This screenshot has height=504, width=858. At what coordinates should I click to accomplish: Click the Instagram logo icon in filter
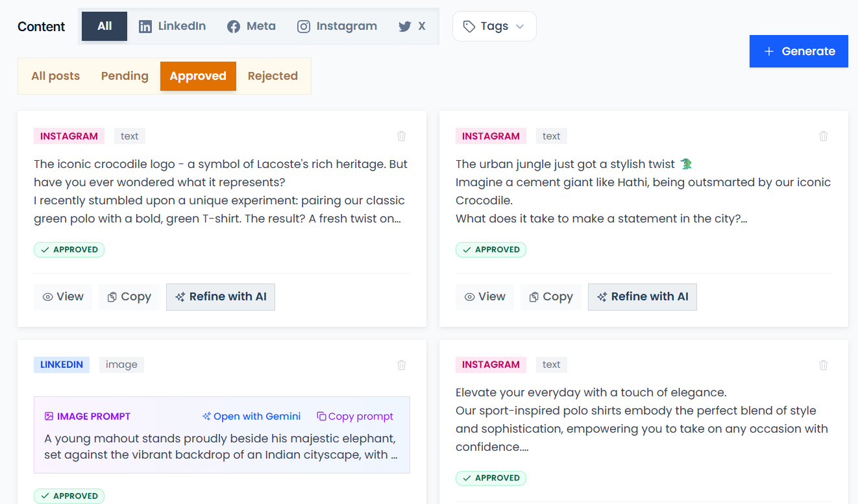pyautogui.click(x=304, y=27)
